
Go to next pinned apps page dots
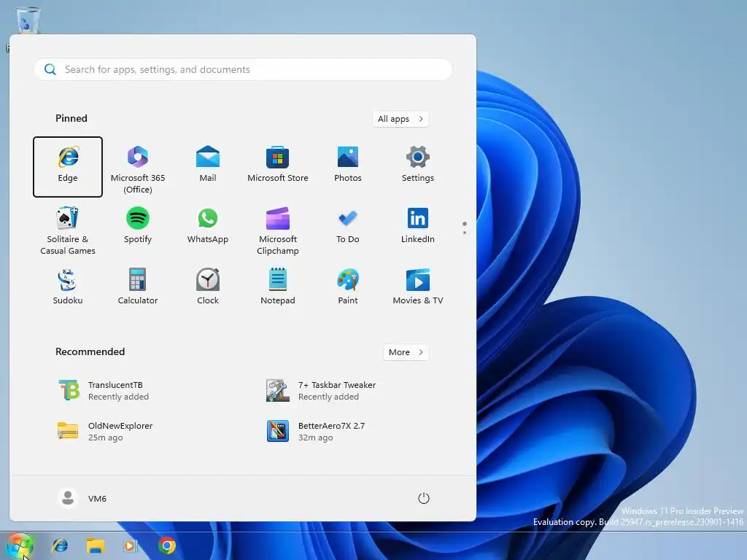coord(465,228)
